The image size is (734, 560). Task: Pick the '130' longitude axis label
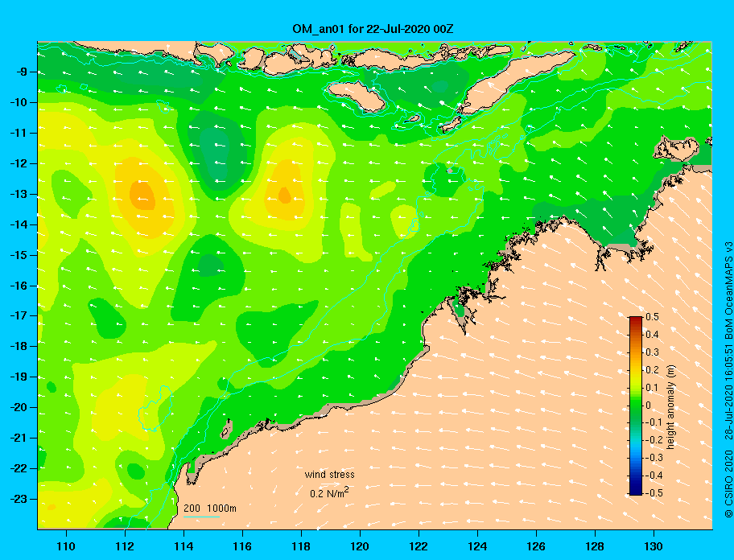pyautogui.click(x=654, y=546)
